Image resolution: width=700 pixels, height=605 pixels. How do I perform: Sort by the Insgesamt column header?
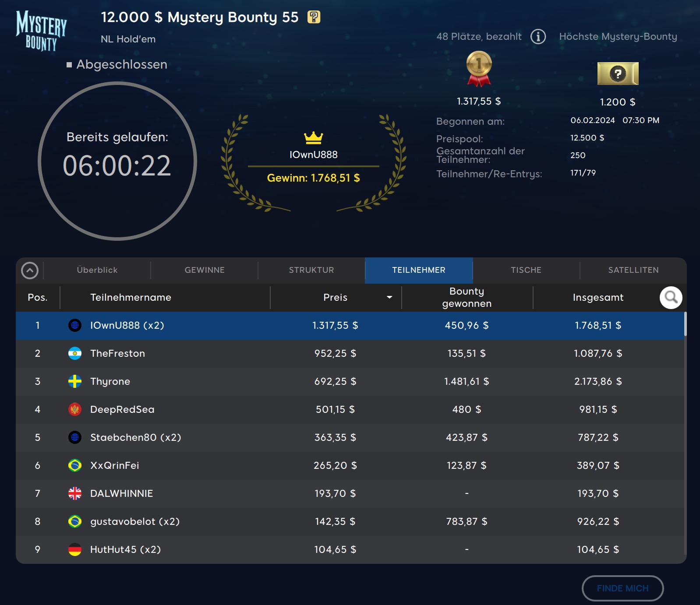coord(597,298)
